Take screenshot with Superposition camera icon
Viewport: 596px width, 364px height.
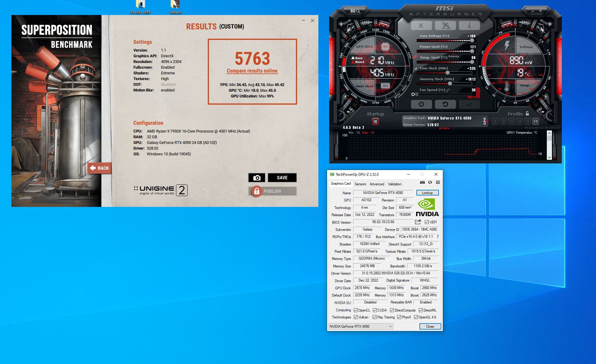click(257, 178)
